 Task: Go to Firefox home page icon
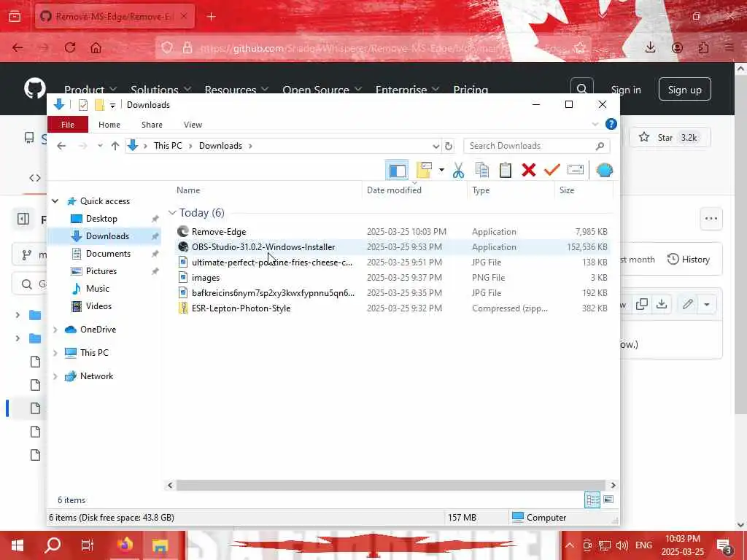coord(96,47)
